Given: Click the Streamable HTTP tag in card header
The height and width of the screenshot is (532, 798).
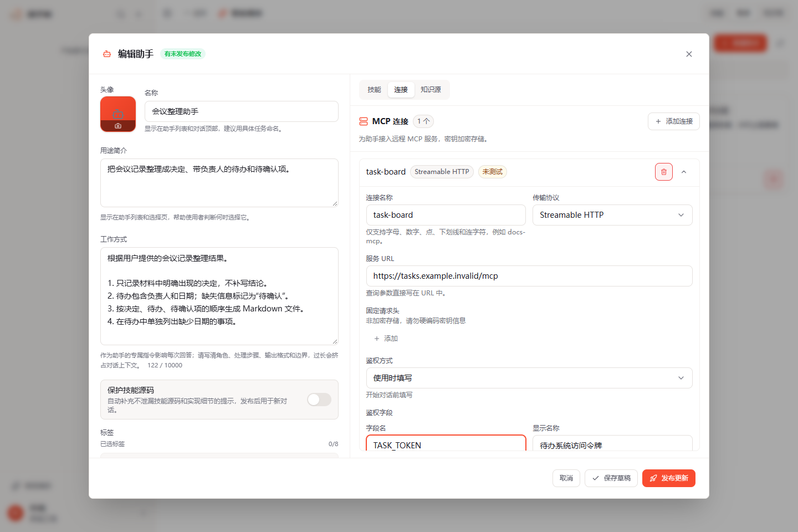Looking at the screenshot, I should [x=442, y=172].
